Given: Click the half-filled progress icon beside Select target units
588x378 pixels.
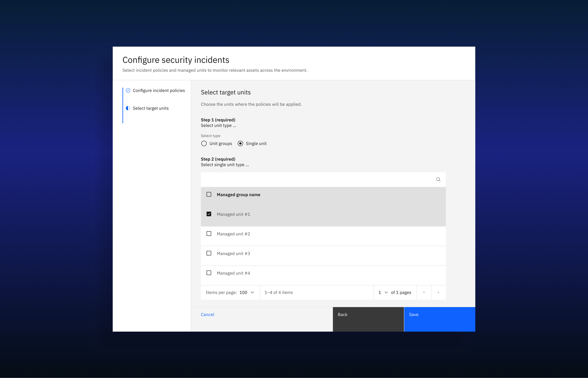Looking at the screenshot, I should pos(128,108).
